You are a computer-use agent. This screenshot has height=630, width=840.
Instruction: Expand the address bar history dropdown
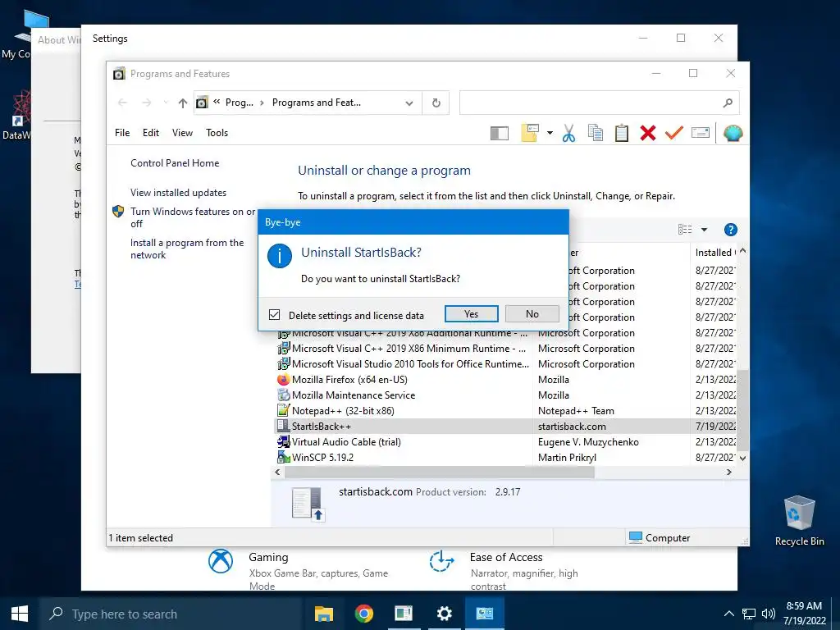409,103
